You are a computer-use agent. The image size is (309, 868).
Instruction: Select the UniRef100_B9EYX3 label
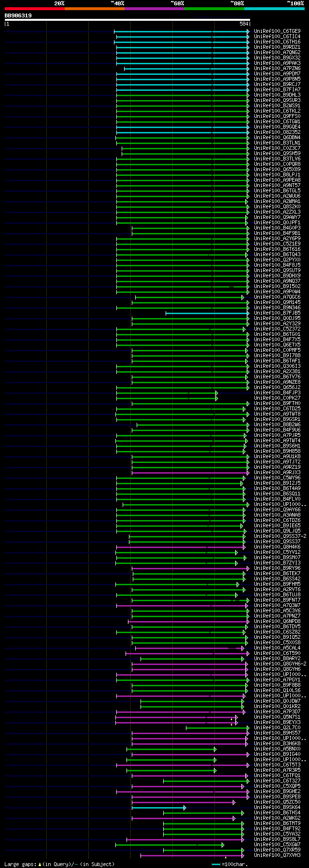pos(277,722)
